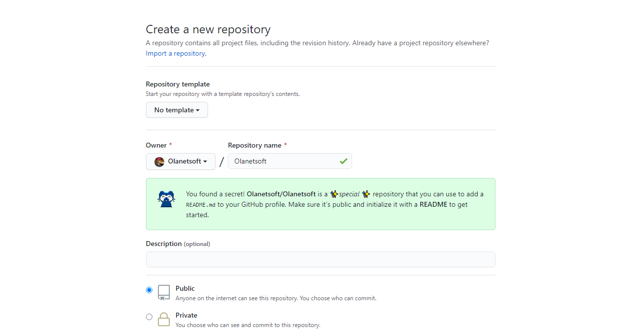
Task: Click the README.md code text in banner
Action: click(201, 204)
